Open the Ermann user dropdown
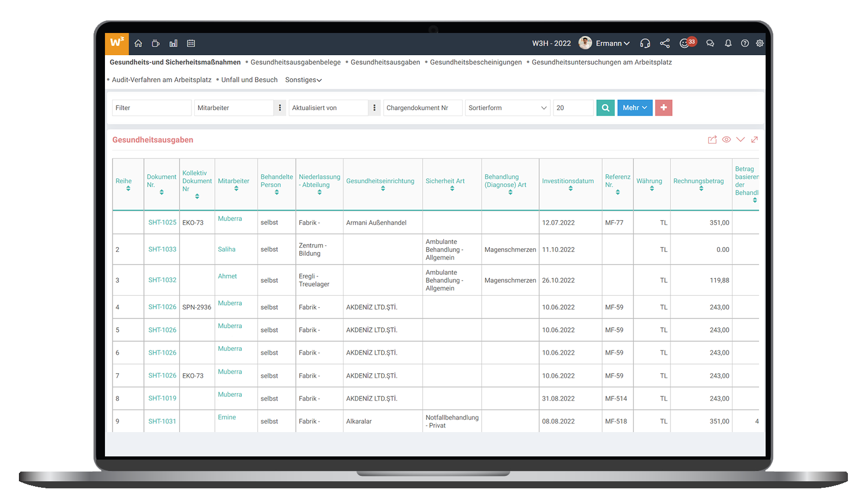 (612, 43)
